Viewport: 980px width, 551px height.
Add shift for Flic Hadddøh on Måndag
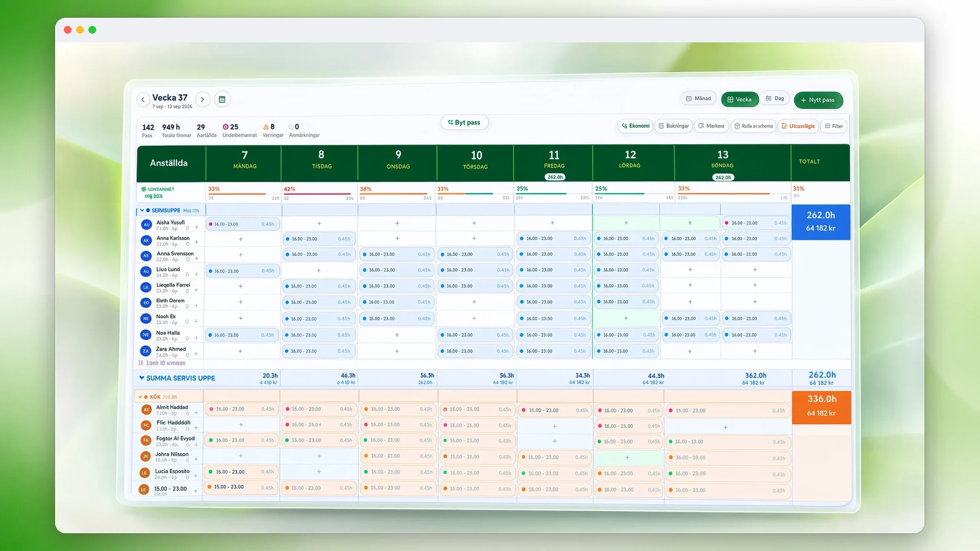(x=241, y=425)
